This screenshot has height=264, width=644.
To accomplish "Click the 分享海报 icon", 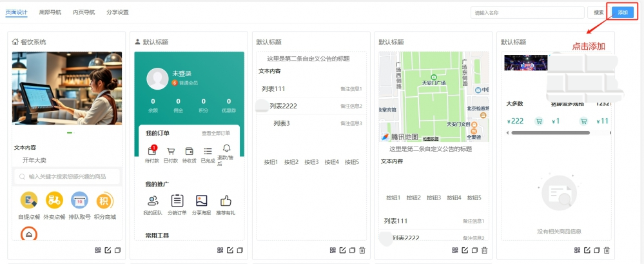I will coord(201,201).
